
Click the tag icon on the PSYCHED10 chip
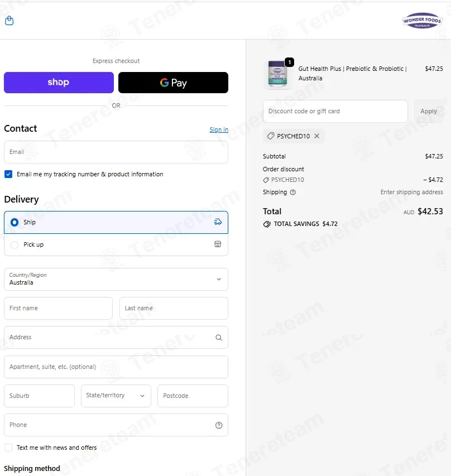271,136
